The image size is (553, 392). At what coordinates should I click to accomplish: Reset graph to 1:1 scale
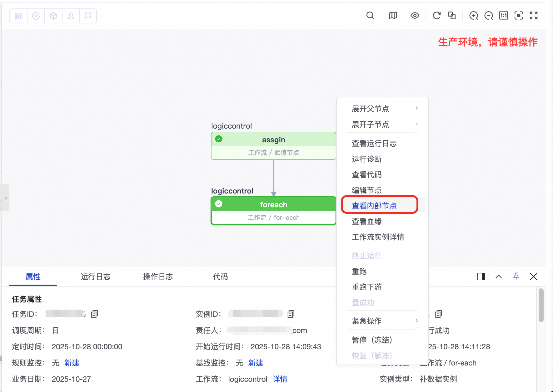[x=504, y=15]
